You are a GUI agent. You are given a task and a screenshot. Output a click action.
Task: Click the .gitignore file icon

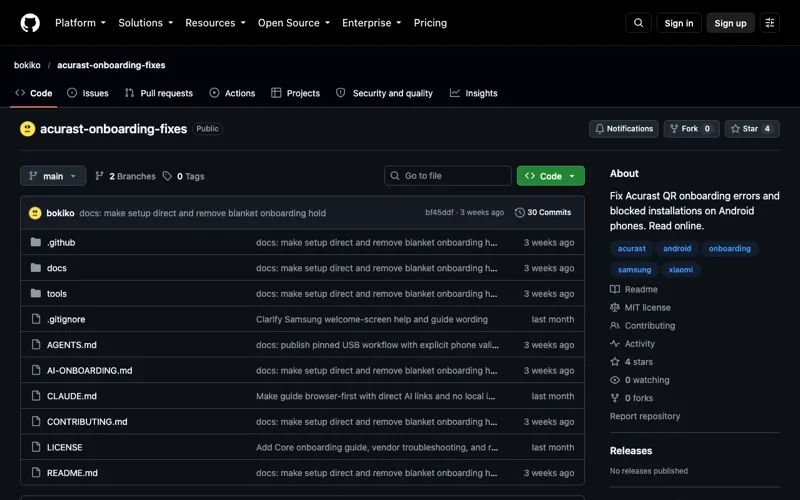(36, 319)
